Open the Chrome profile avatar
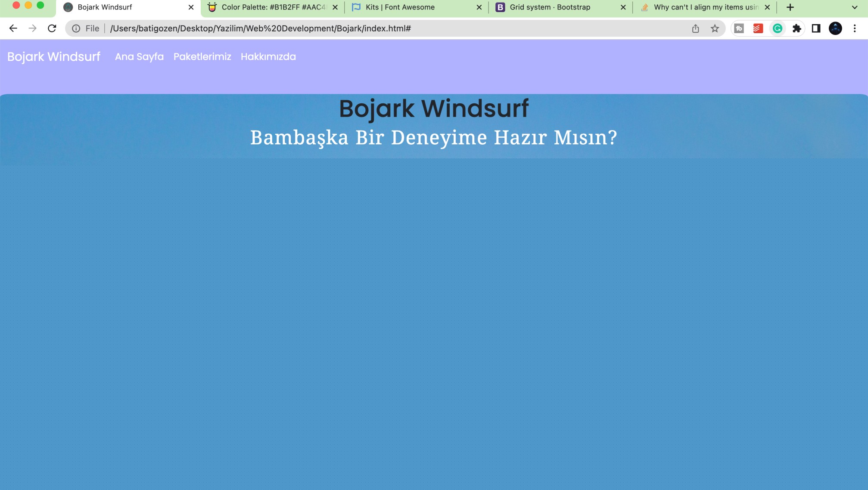The height and width of the screenshot is (490, 868). point(835,28)
